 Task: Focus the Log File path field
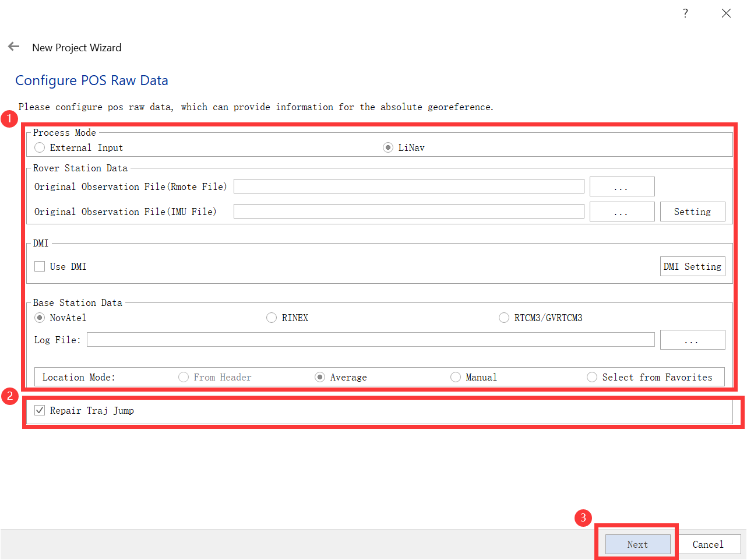coord(371,340)
